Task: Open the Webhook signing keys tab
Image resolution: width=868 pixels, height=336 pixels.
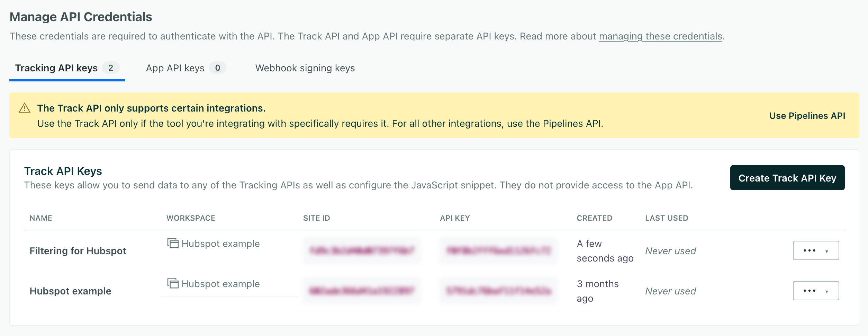Action: [305, 68]
